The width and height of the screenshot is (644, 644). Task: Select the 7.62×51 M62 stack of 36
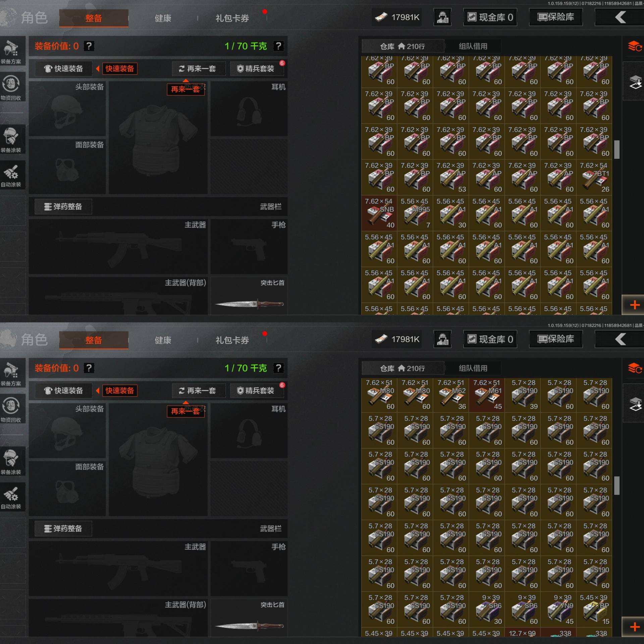451,394
